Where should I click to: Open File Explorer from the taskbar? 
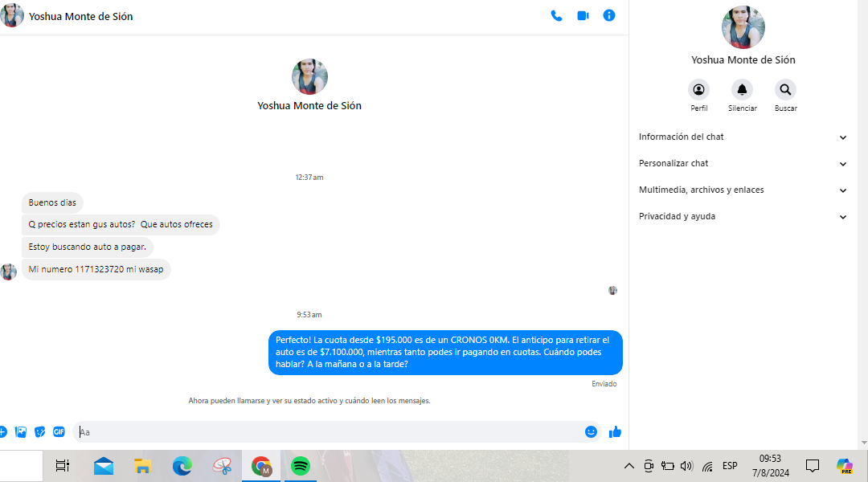click(143, 466)
